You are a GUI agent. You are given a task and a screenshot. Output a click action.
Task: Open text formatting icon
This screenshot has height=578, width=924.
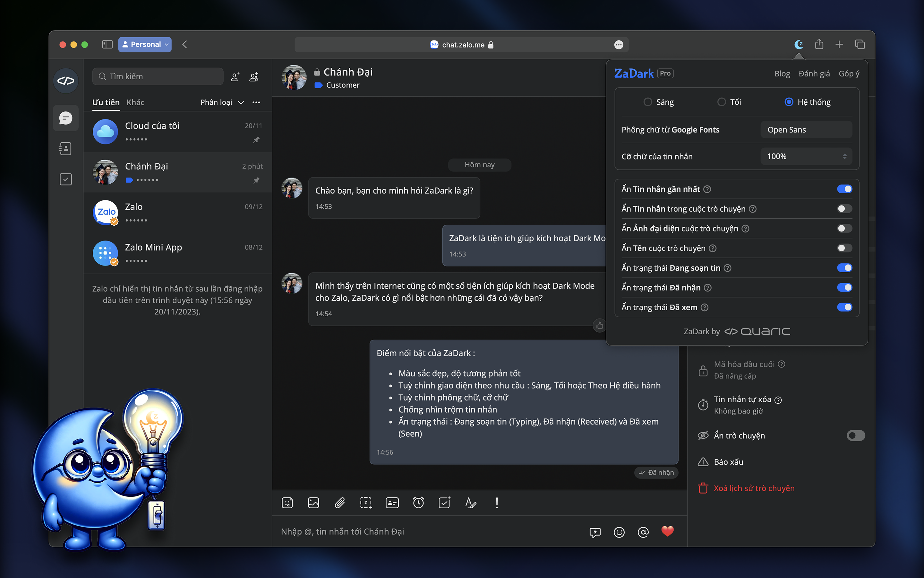point(471,503)
